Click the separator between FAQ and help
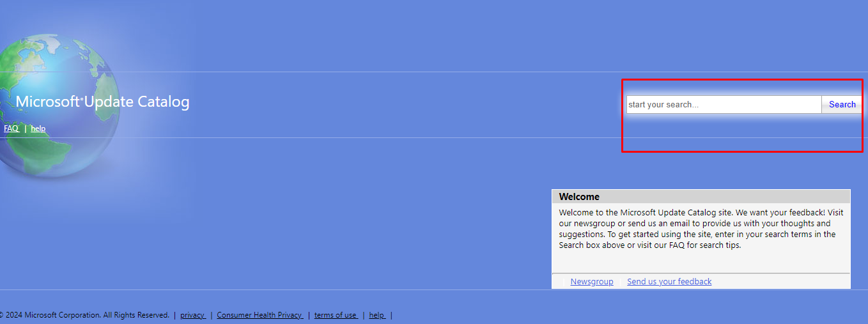The image size is (868, 324). point(26,128)
